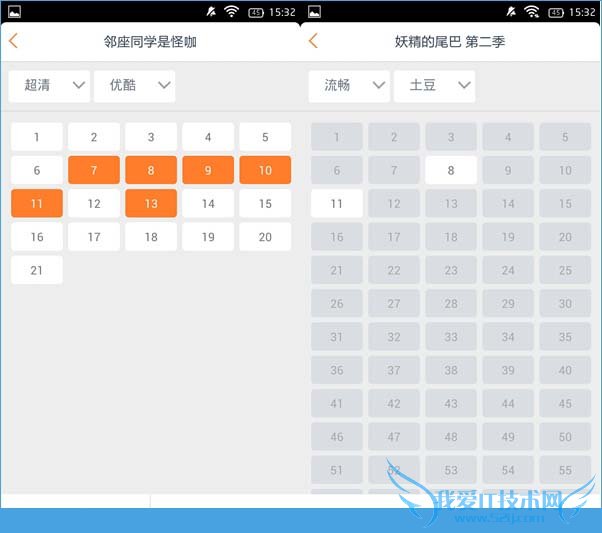
Task: Tap mute icon in right status bar
Action: pyautogui.click(x=511, y=12)
